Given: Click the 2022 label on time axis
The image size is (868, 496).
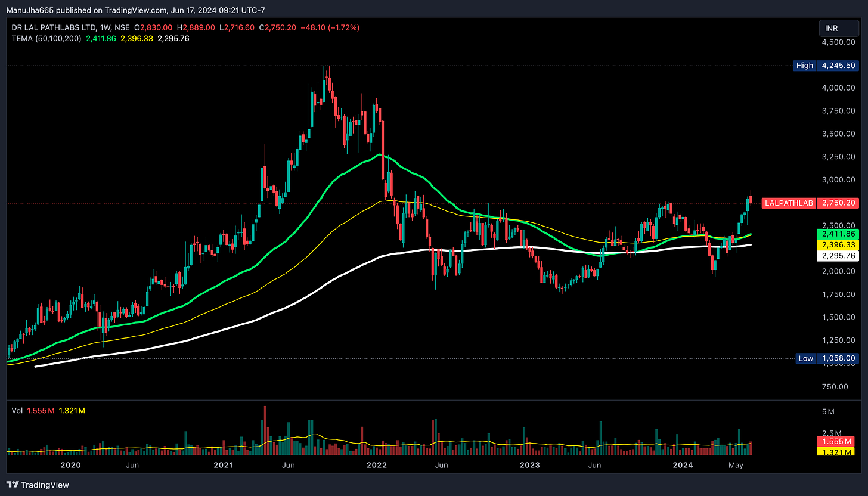Looking at the screenshot, I should (x=377, y=465).
